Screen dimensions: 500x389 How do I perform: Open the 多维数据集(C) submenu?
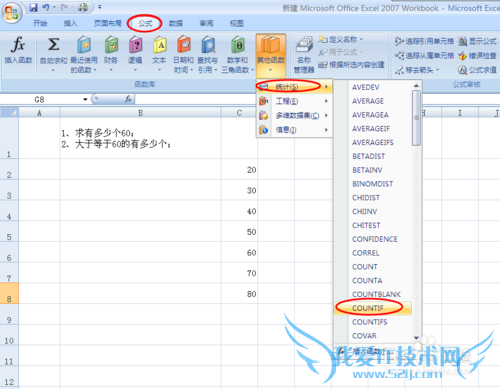(295, 115)
